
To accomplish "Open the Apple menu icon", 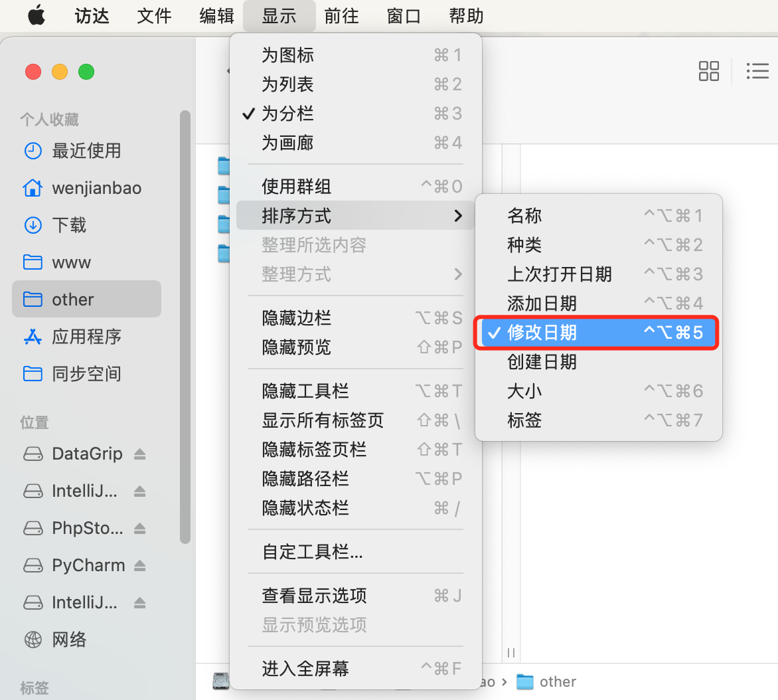I will (37, 16).
